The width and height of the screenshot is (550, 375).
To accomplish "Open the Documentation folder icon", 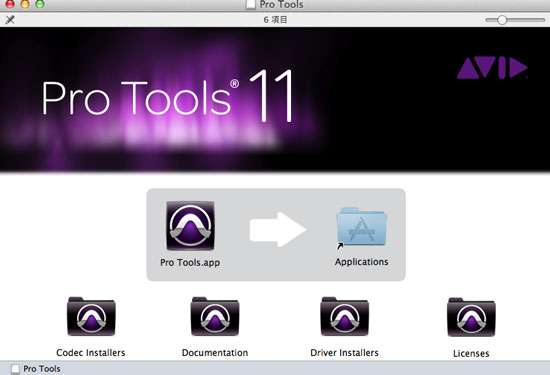I will point(215,316).
